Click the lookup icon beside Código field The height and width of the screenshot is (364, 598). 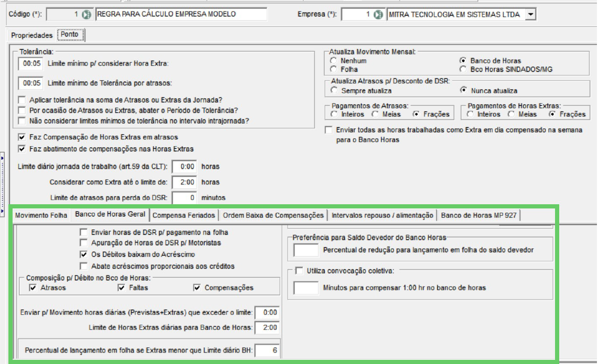[86, 15]
